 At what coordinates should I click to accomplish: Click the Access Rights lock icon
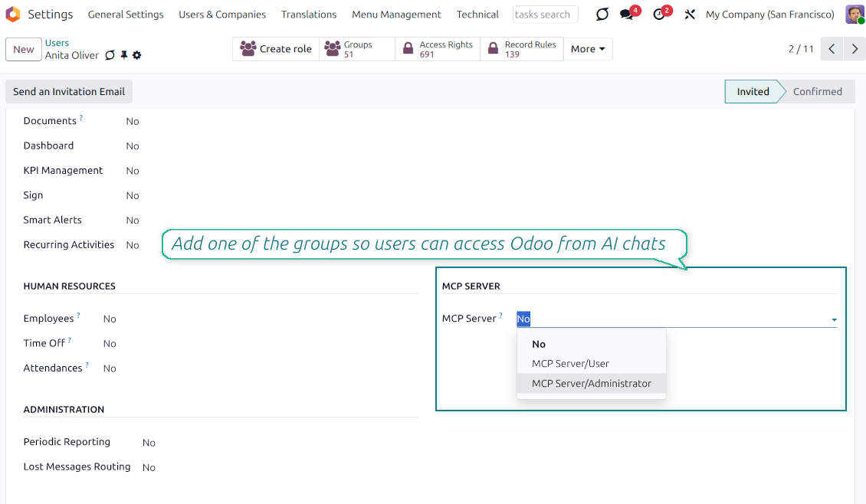(408, 48)
